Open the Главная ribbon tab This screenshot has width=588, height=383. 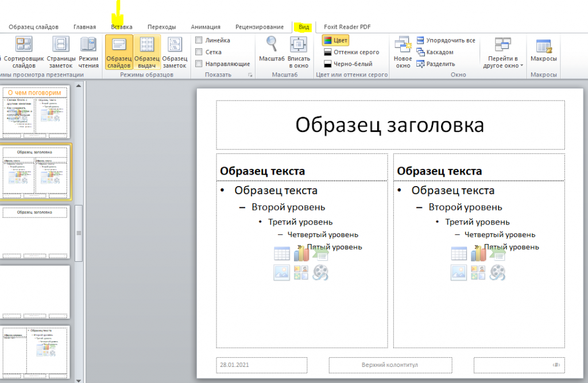coord(84,27)
